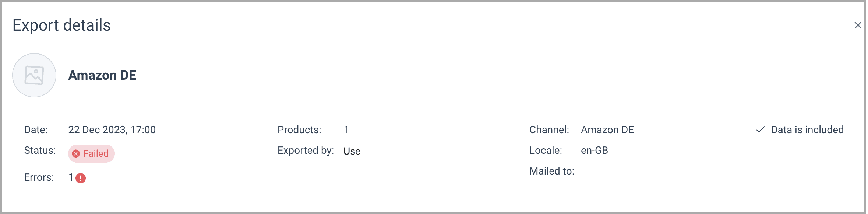Select the Failed status badge
Image resolution: width=868 pixels, height=214 pixels.
click(x=92, y=154)
